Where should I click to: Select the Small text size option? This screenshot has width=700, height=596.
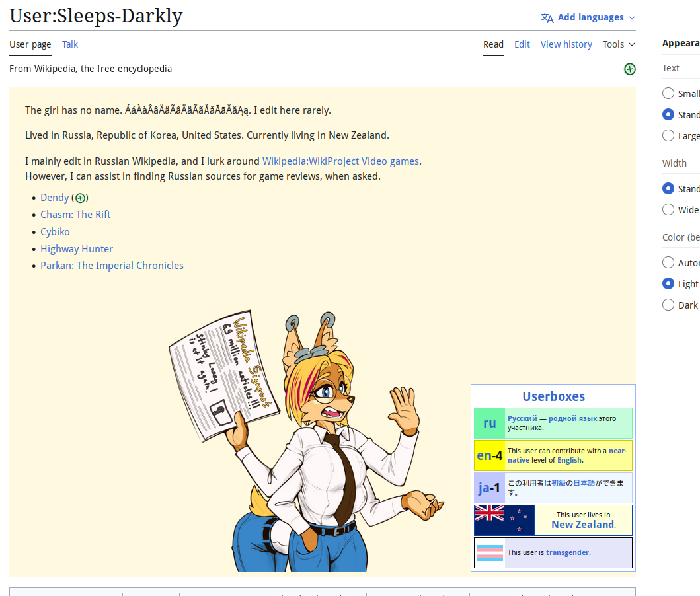tap(668, 94)
